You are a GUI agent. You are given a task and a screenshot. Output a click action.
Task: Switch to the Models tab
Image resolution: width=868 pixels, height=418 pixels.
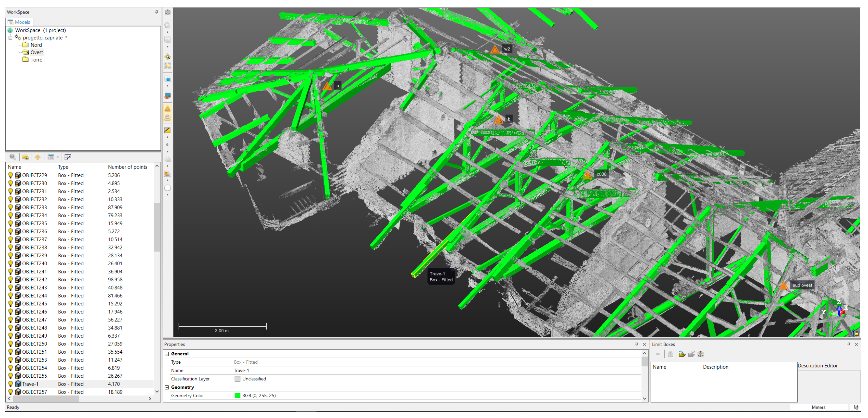pyautogui.click(x=20, y=22)
